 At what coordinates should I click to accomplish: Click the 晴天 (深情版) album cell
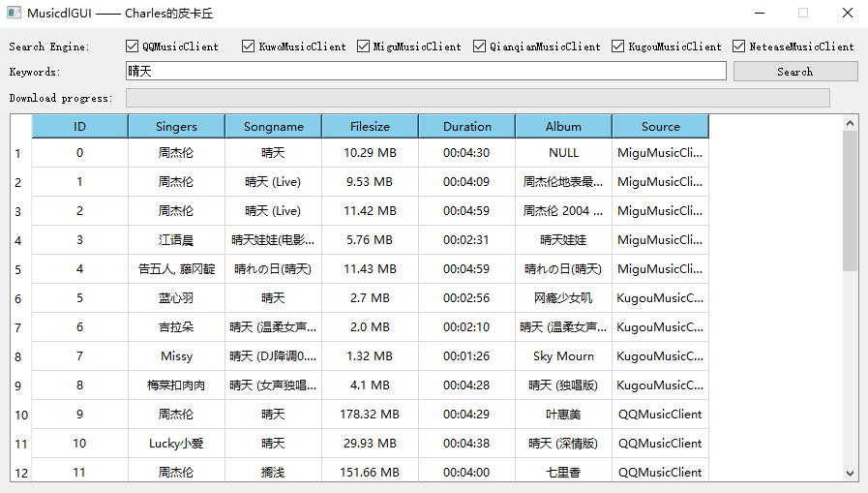[563, 444]
